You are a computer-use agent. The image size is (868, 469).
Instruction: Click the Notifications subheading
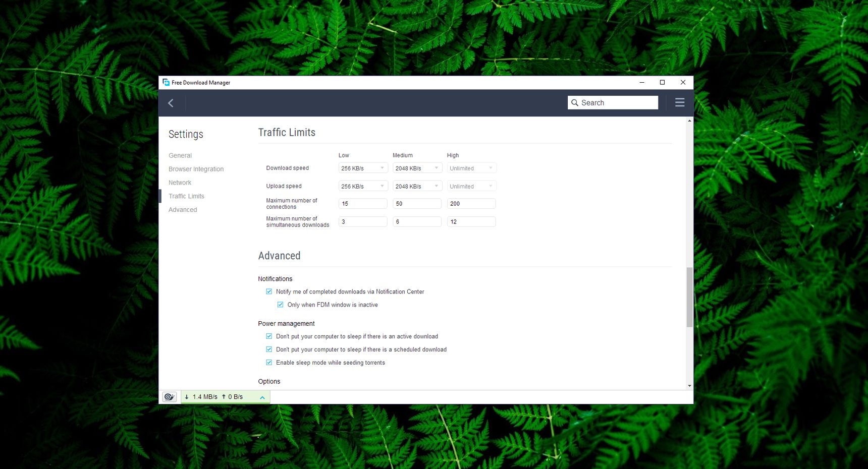275,279
